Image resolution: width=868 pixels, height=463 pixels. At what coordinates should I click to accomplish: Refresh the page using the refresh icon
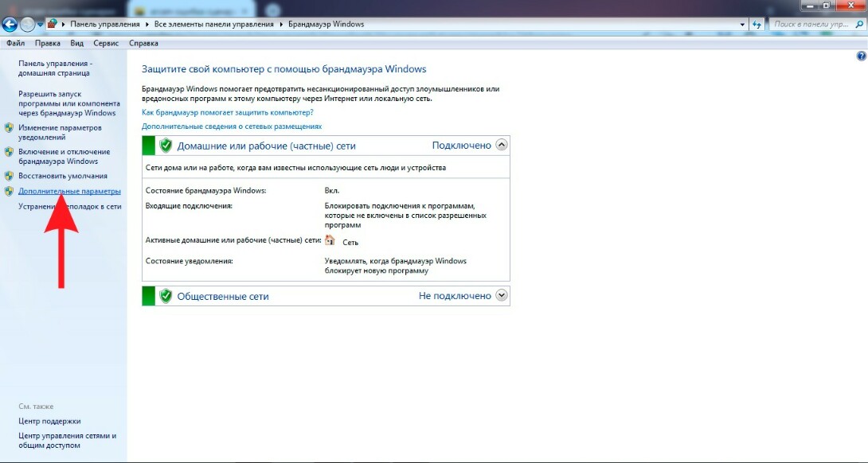point(757,25)
